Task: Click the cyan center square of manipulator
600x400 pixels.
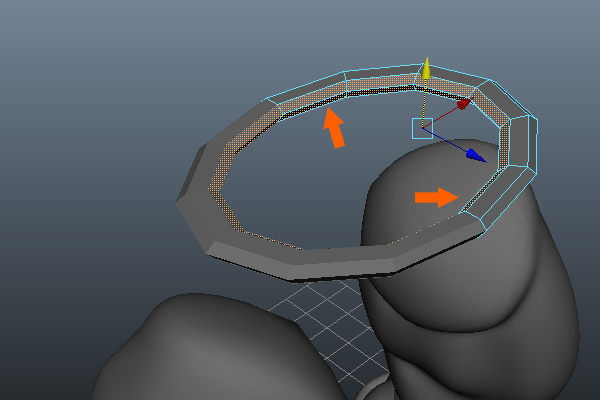Action: (x=422, y=128)
